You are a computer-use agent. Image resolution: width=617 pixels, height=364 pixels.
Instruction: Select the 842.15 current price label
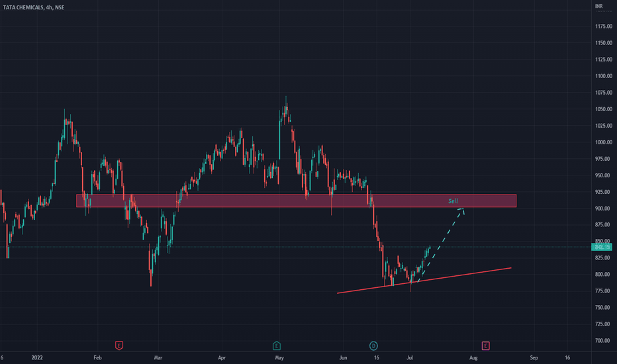click(x=602, y=247)
